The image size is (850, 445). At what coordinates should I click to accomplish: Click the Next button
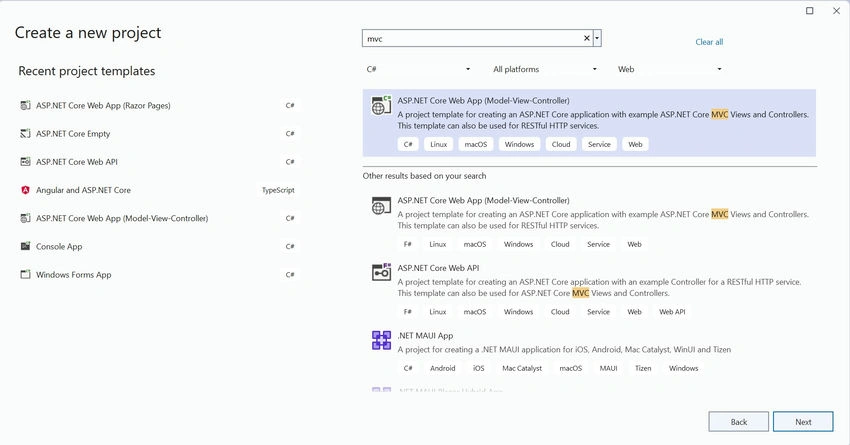coord(803,422)
